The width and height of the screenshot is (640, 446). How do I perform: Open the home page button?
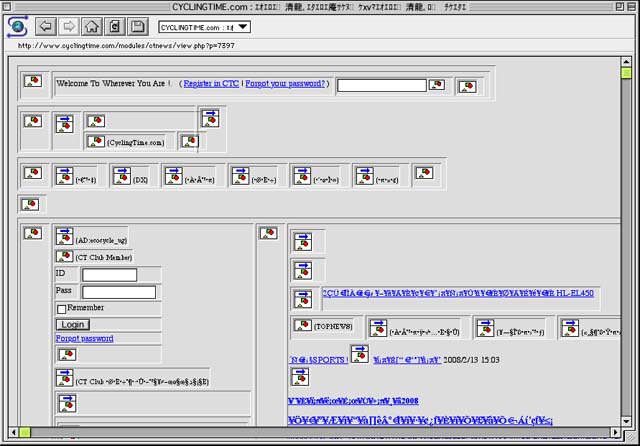[92, 27]
